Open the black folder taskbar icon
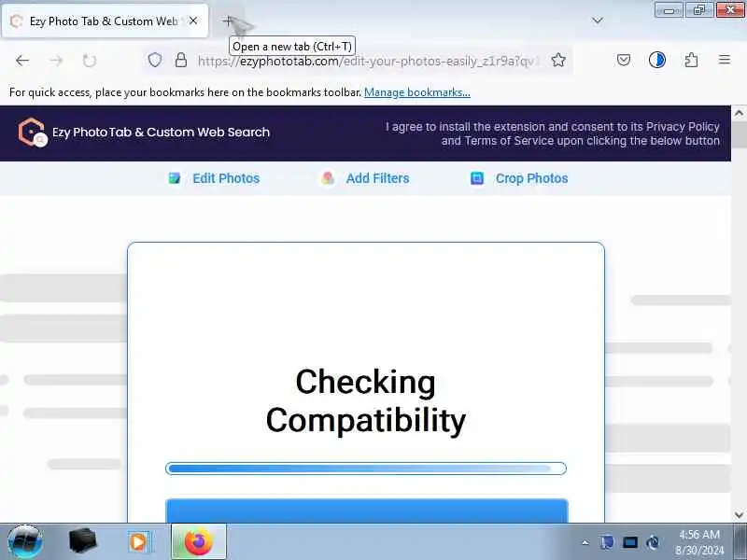 [82, 541]
